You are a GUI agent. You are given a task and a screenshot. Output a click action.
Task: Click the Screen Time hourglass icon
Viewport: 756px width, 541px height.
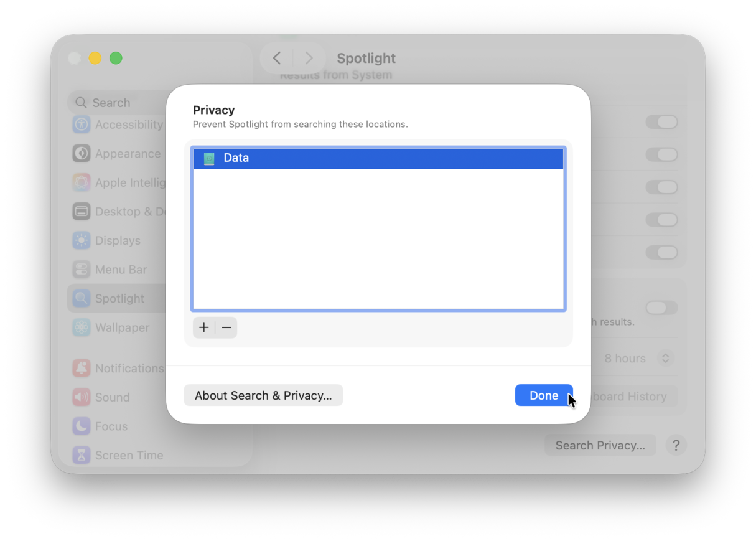tap(81, 455)
